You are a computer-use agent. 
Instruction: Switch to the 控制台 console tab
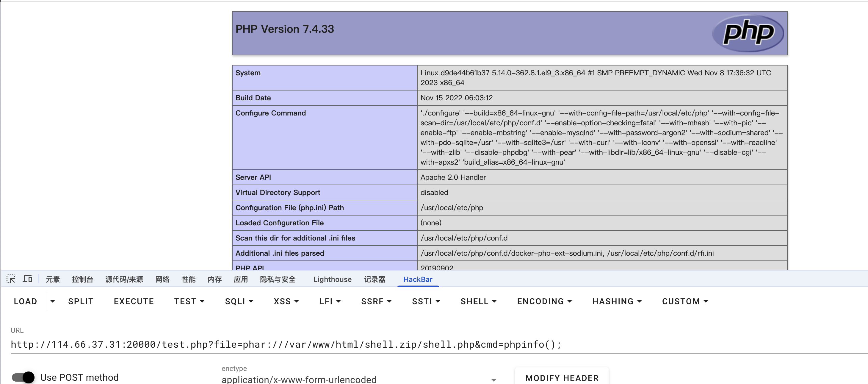click(82, 279)
